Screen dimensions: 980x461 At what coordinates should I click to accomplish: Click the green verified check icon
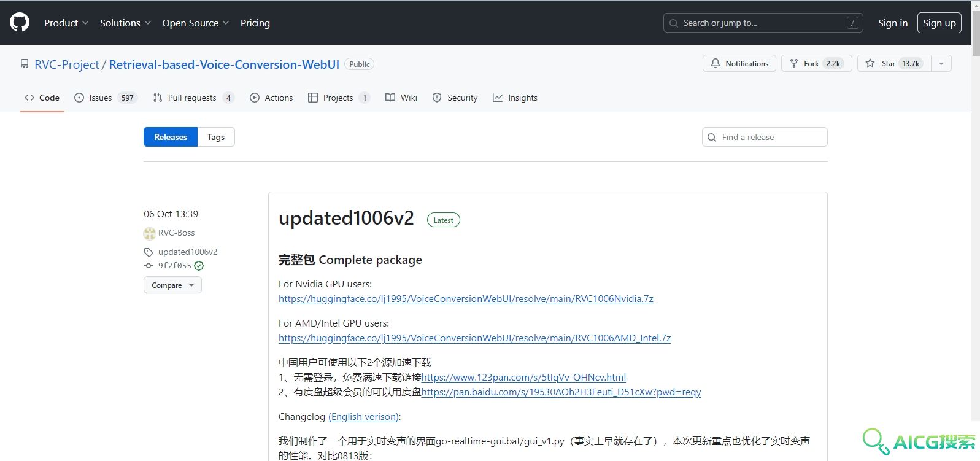pos(199,266)
